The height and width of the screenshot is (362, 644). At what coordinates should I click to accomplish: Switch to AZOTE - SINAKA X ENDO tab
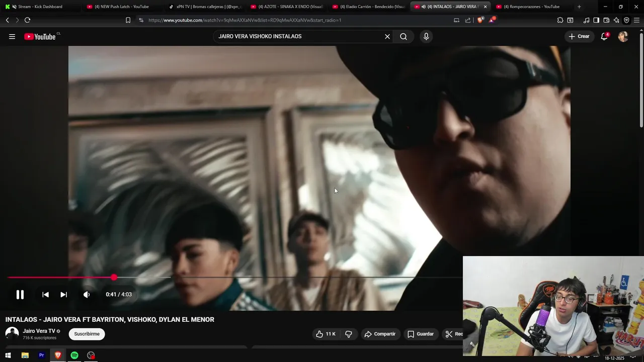tap(287, 7)
